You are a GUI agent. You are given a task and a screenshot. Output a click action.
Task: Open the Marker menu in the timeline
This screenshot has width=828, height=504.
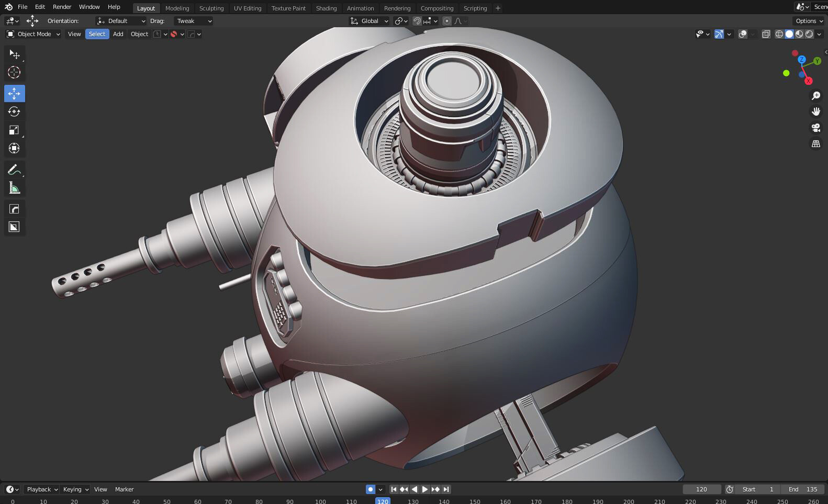click(x=124, y=489)
